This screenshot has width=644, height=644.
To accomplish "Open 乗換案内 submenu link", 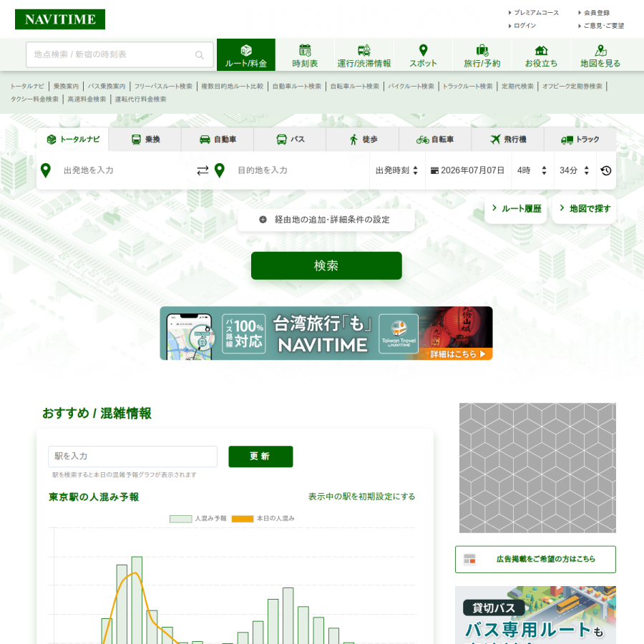I will coord(66,87).
